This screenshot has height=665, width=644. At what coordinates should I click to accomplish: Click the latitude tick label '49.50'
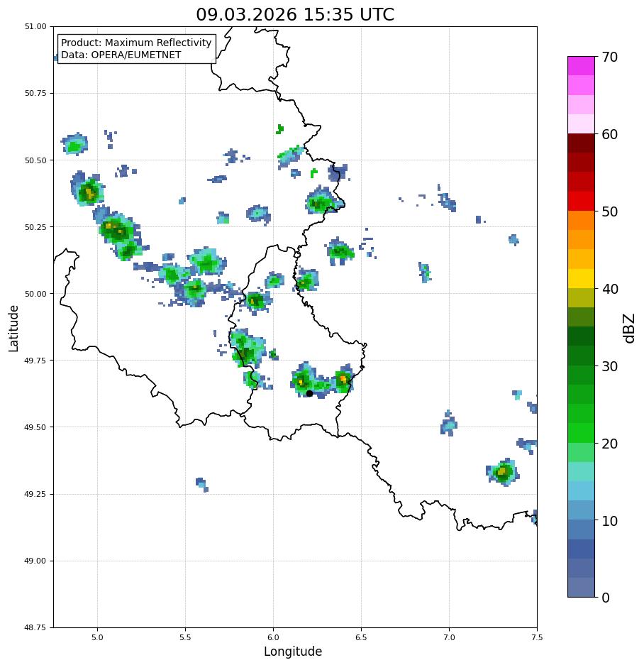(35, 427)
